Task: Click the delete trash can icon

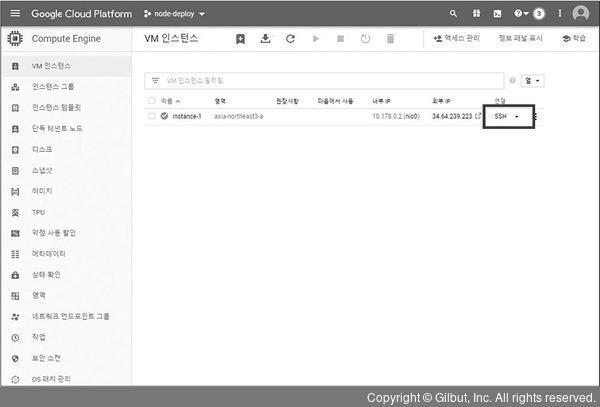Action: [390, 39]
